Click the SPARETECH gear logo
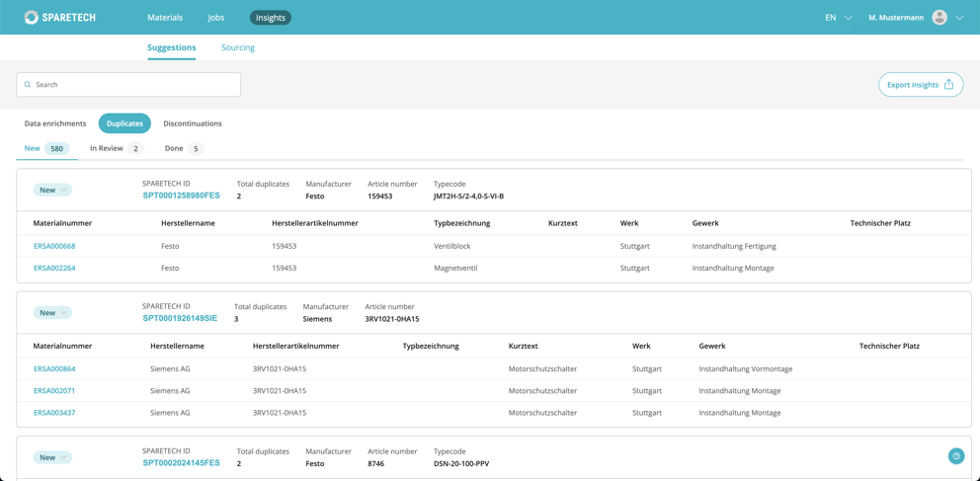The image size is (980, 481). (32, 18)
